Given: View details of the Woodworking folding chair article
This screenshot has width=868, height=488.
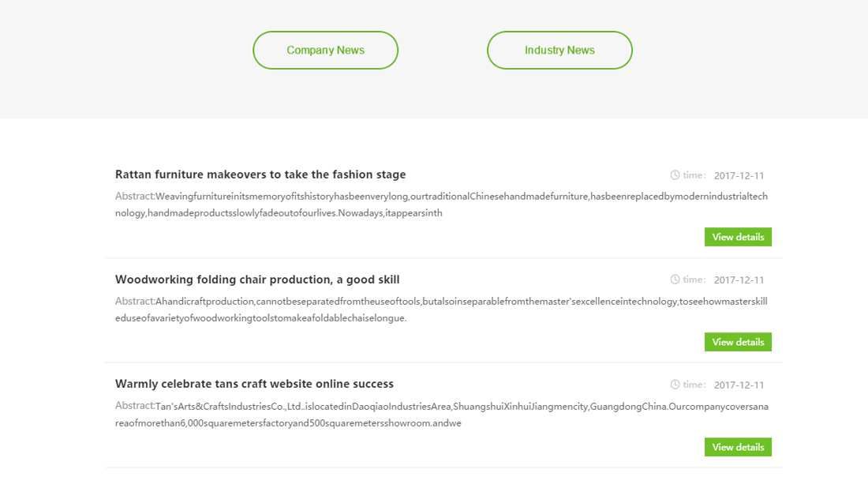Looking at the screenshot, I should [x=738, y=342].
